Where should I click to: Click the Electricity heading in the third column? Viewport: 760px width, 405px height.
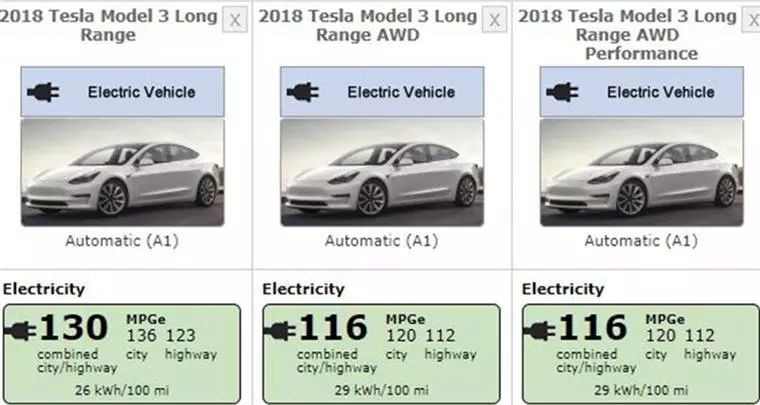pyautogui.click(x=563, y=289)
